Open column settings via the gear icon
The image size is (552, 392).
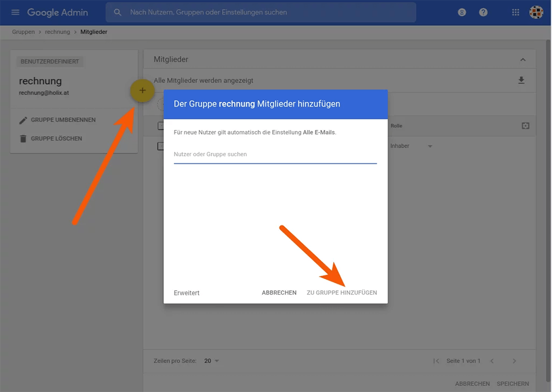pyautogui.click(x=525, y=125)
